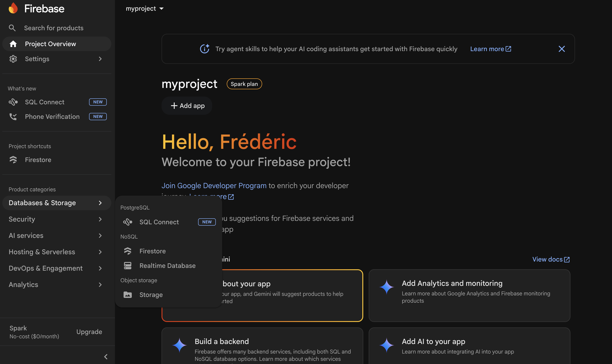Click Firestore icon in Project shortcuts
The height and width of the screenshot is (364, 612).
pos(13,160)
